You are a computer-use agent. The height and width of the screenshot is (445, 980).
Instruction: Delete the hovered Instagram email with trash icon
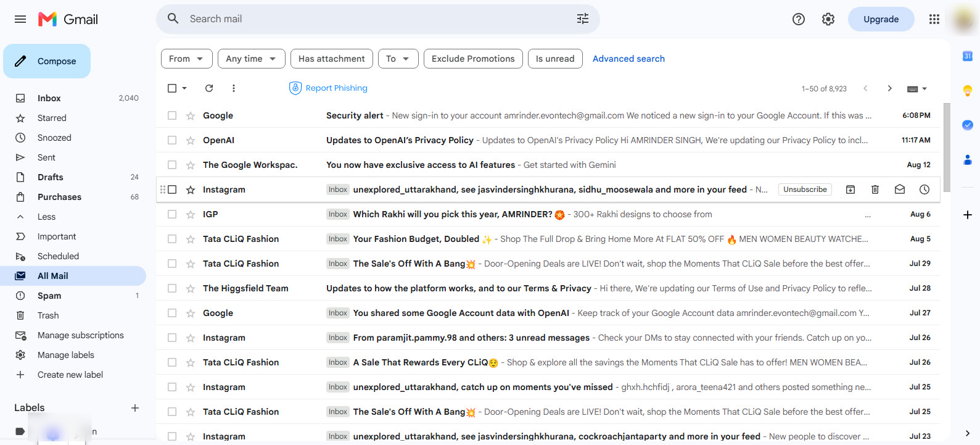pos(875,189)
